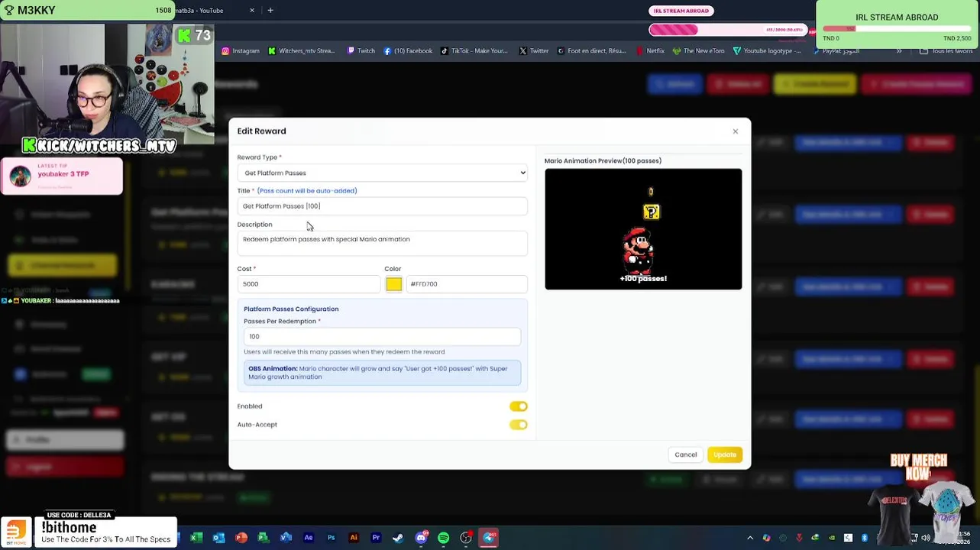
Task: Click the 'OBS Animation' info note
Action: (382, 373)
